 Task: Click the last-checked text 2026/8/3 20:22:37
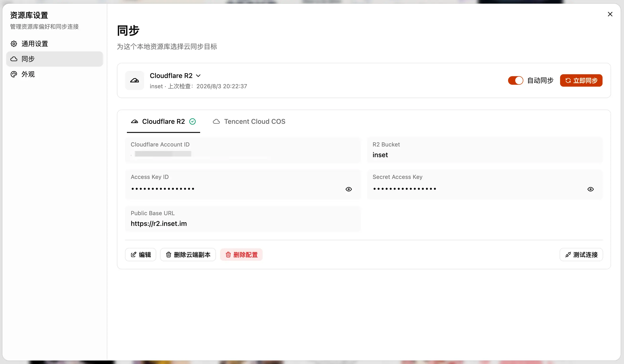point(222,86)
